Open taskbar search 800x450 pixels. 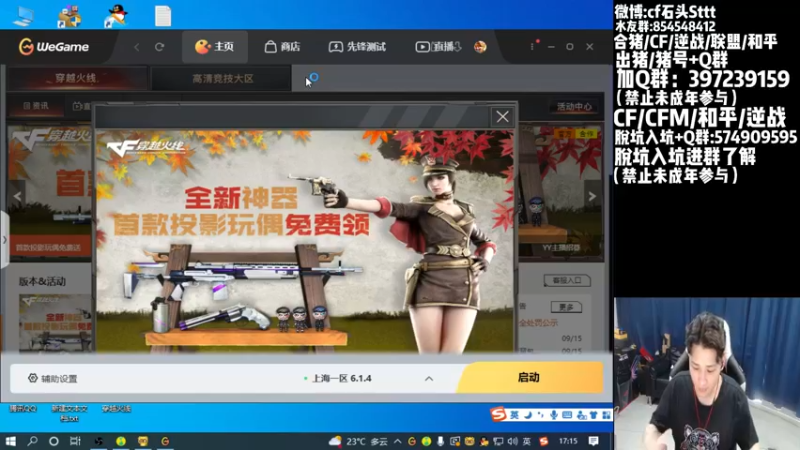(33, 441)
